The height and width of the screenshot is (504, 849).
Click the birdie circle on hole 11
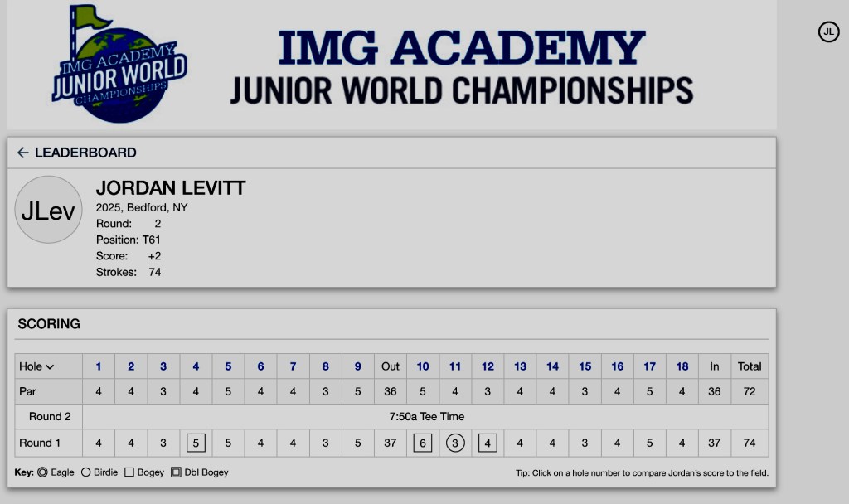tap(455, 443)
